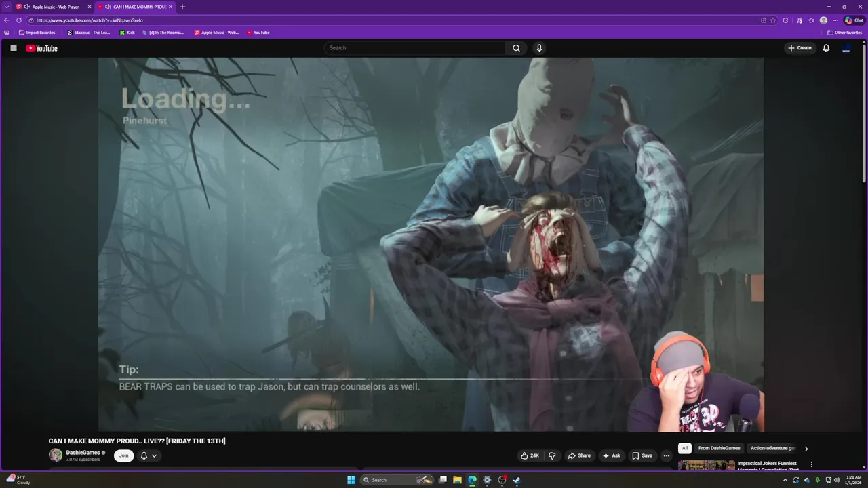Screen dimensions: 868x488
Task: Click the Ask button
Action: tap(611, 455)
